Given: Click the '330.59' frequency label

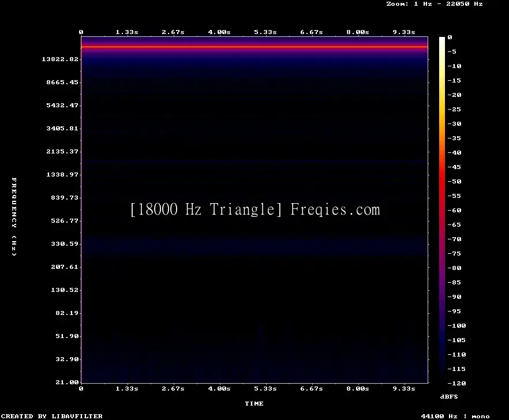Looking at the screenshot, I should [65, 243].
